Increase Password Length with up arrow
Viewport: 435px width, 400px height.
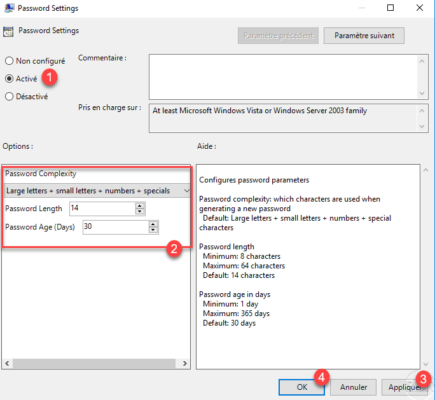pos(140,206)
